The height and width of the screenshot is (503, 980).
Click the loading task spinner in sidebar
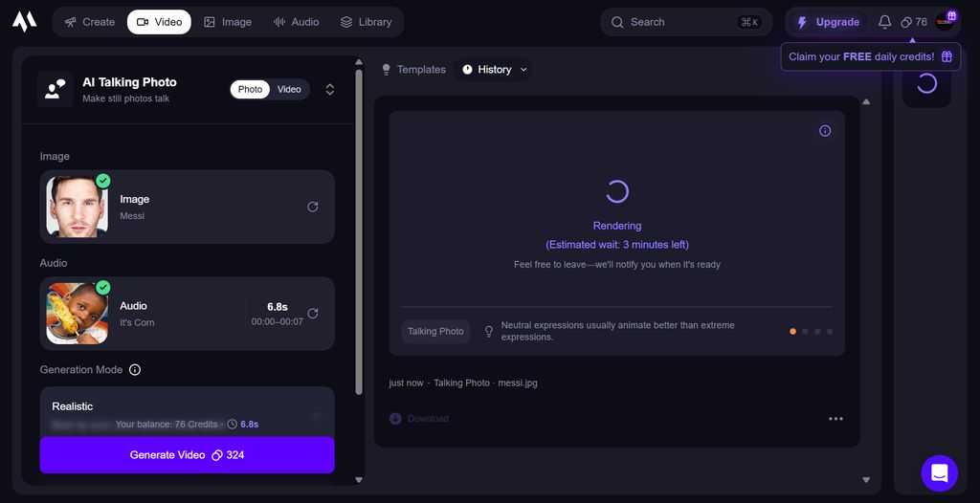(x=926, y=84)
